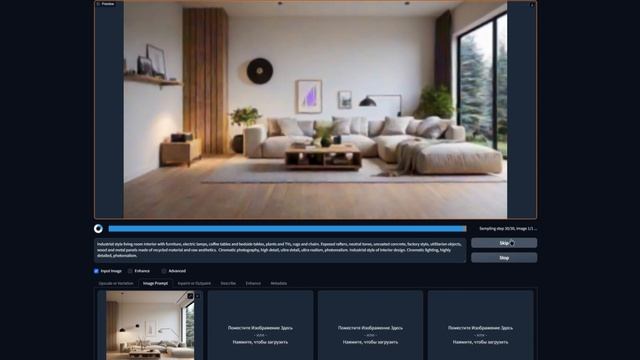Open the Inpaint or Outpaint tab
This screenshot has height=360, width=640.
pos(194,283)
